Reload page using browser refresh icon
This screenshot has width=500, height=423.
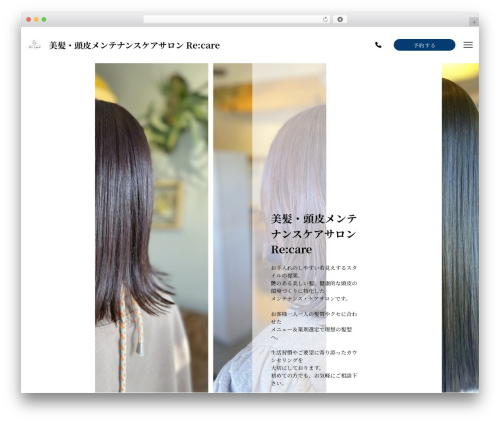tap(325, 20)
